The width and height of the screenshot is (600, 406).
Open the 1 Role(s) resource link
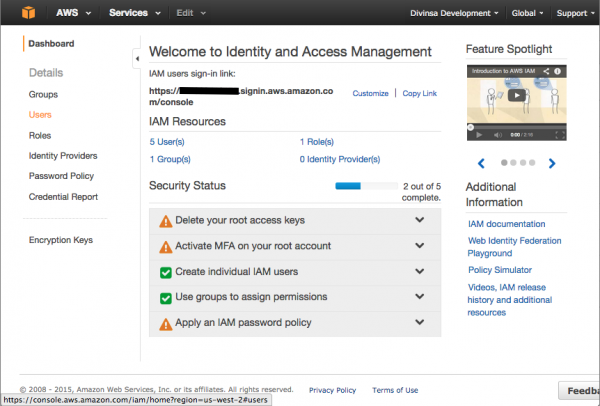tap(317, 142)
